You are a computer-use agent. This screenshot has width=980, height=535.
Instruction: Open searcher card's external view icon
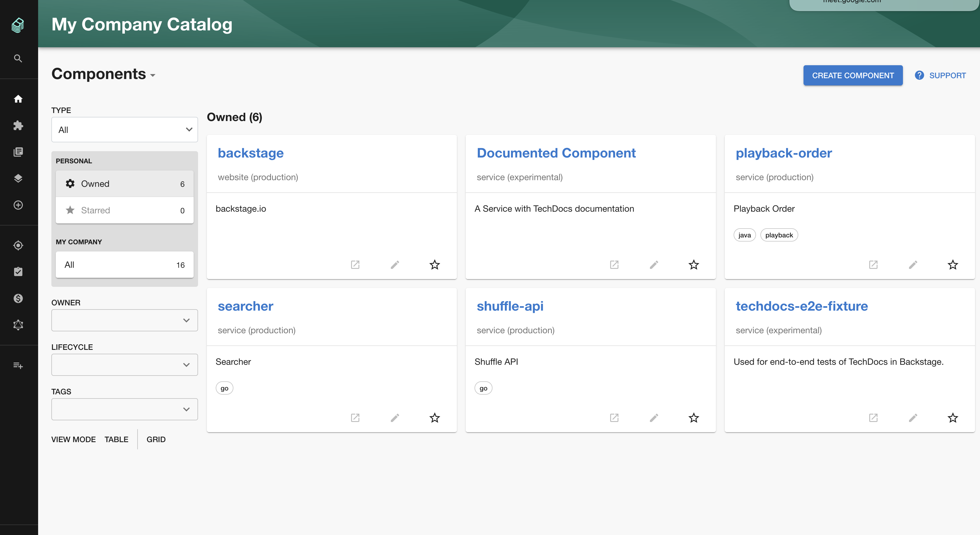pos(355,418)
